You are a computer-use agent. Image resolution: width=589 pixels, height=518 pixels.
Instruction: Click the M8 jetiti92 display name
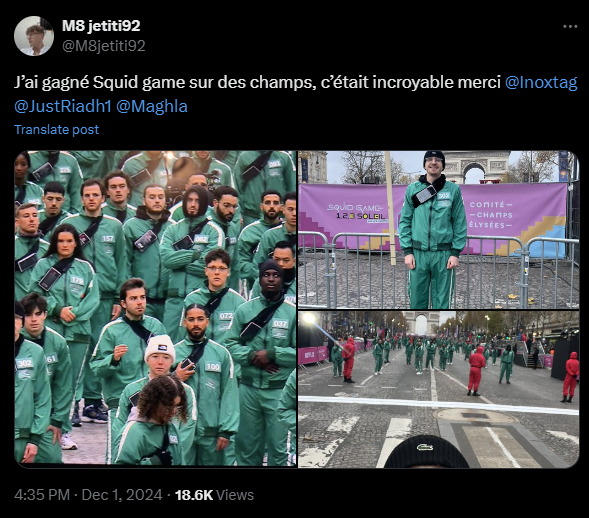[x=101, y=26]
